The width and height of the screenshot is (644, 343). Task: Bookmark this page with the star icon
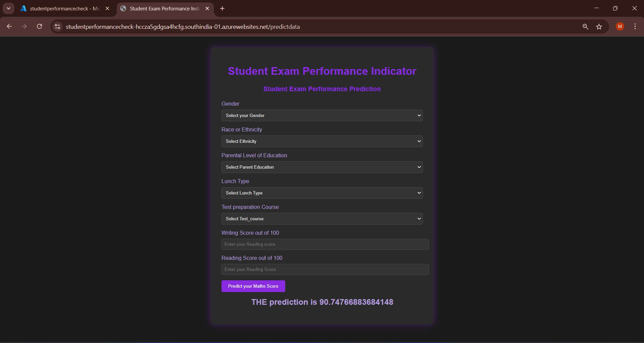[x=599, y=26]
